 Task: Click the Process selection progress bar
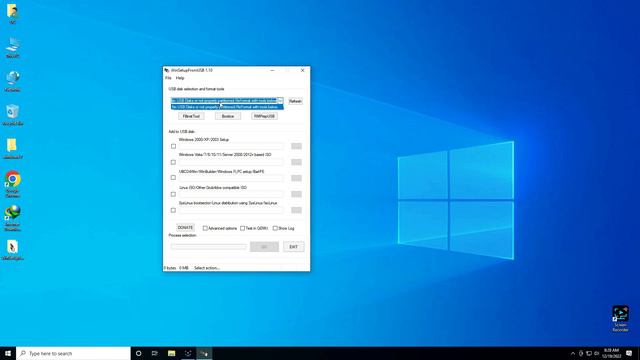[x=209, y=247]
